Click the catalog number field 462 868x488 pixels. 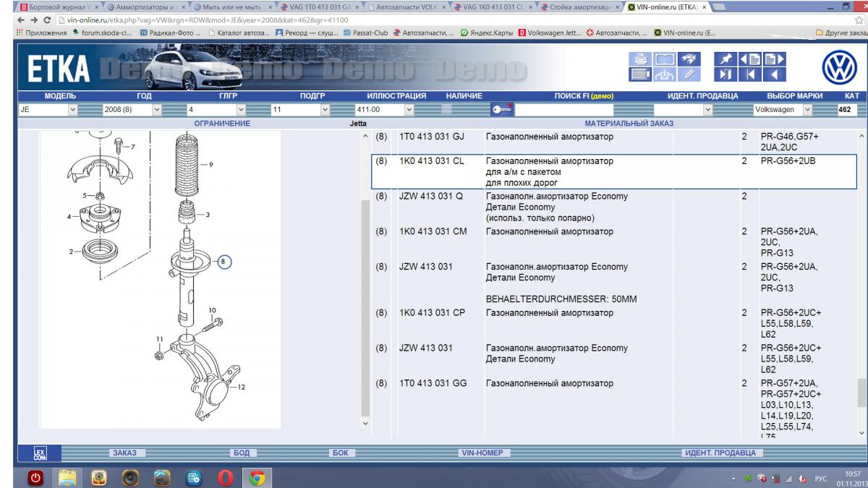(846, 110)
